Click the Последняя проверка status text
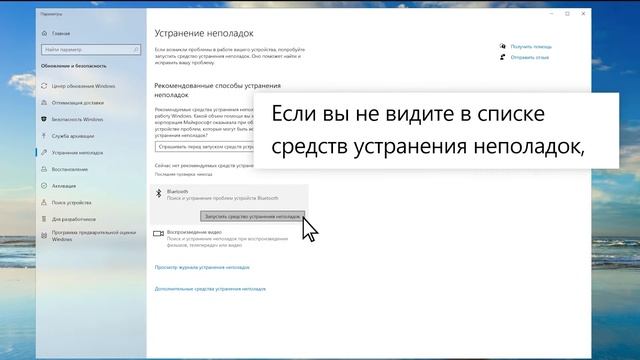 [x=184, y=174]
